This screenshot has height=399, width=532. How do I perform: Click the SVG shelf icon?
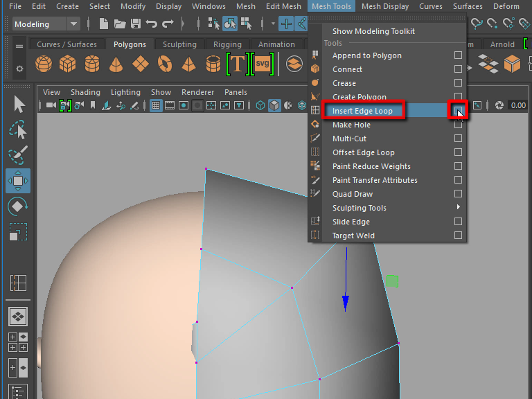262,64
